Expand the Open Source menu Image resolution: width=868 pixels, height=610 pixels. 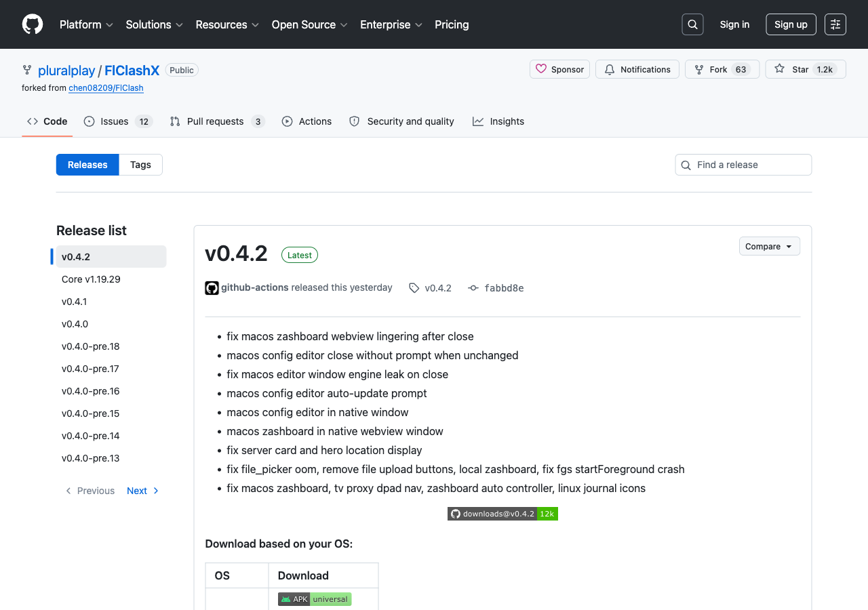pyautogui.click(x=309, y=24)
